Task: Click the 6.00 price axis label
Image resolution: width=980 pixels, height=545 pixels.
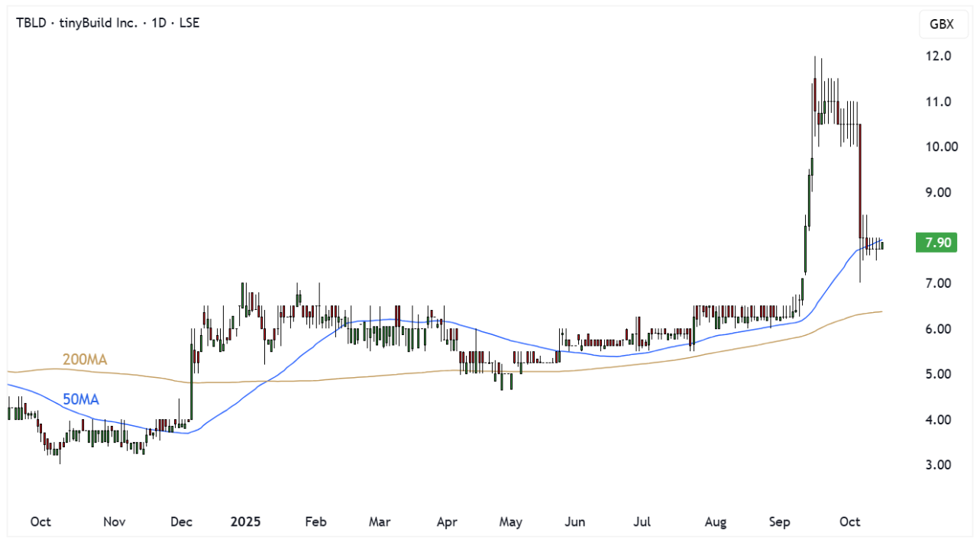Action: tap(937, 329)
